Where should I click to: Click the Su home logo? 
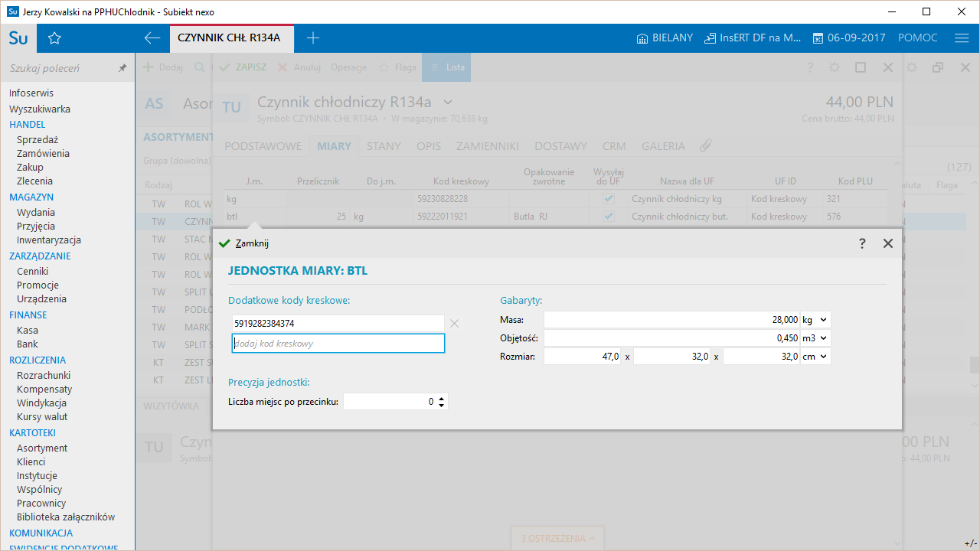point(18,38)
